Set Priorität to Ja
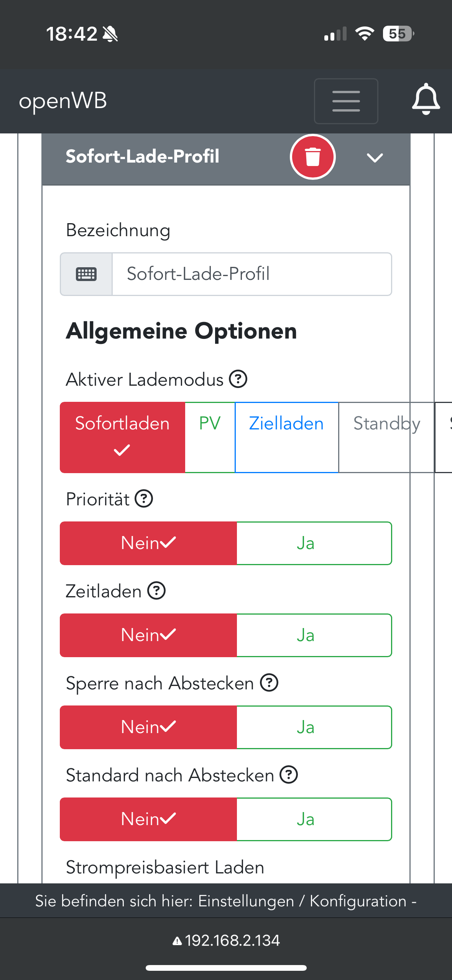 [314, 543]
